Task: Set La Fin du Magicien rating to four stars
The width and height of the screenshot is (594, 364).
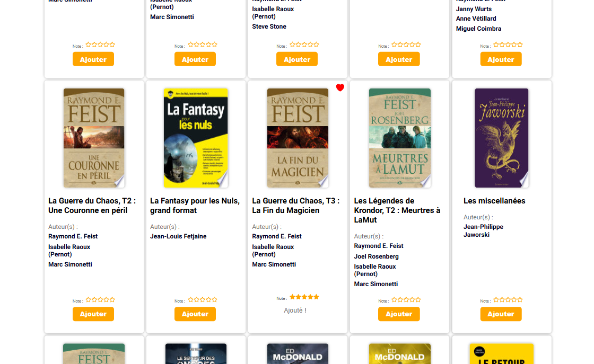Action: pos(310,297)
